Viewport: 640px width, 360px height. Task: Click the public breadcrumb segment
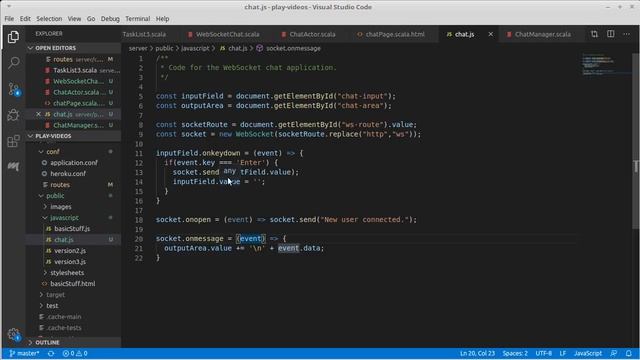(x=164, y=48)
